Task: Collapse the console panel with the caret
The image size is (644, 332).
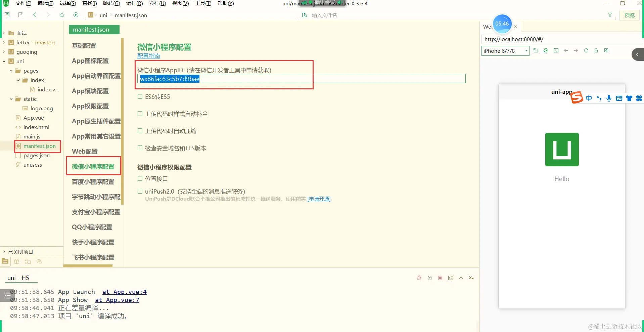Action: coord(461,278)
